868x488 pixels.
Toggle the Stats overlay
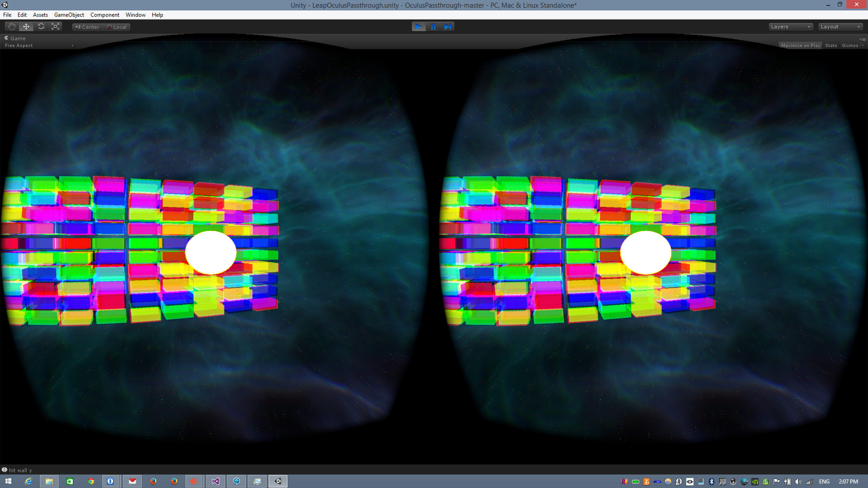tap(830, 46)
